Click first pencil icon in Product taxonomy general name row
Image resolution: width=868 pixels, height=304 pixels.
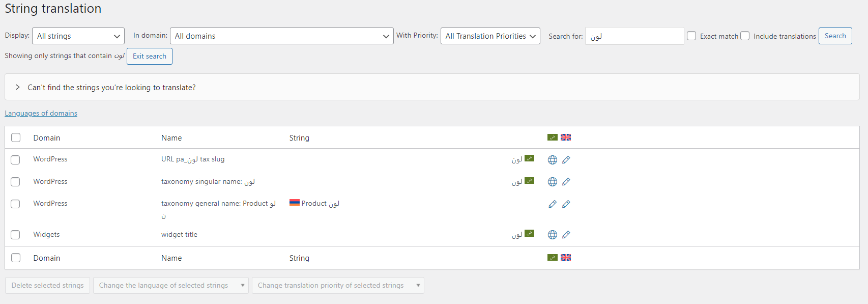(553, 204)
